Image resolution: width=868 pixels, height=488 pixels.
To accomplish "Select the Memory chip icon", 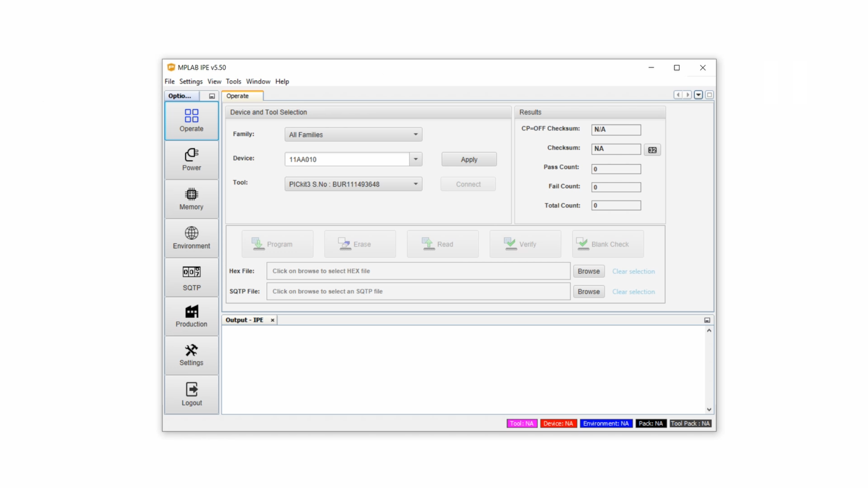I will coord(191,194).
